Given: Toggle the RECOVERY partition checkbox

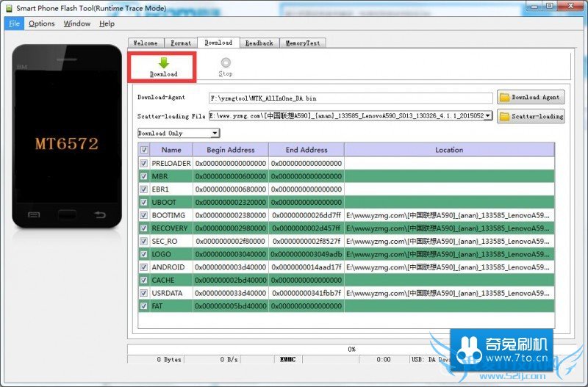Looking at the screenshot, I should coord(144,228).
